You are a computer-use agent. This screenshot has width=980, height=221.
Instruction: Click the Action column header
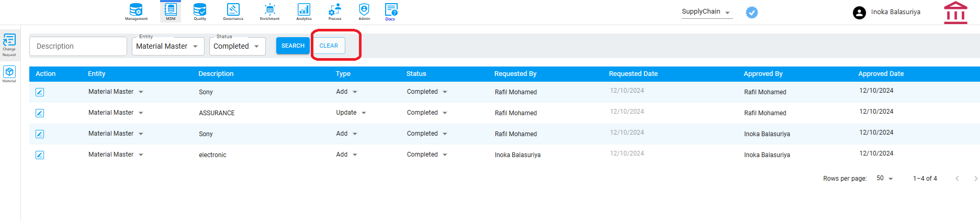46,74
